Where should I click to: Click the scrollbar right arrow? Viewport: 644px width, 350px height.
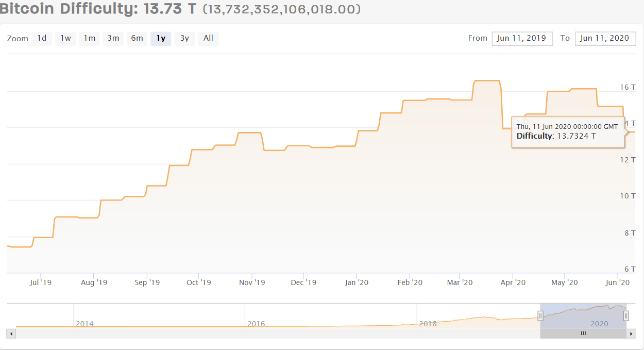click(631, 334)
